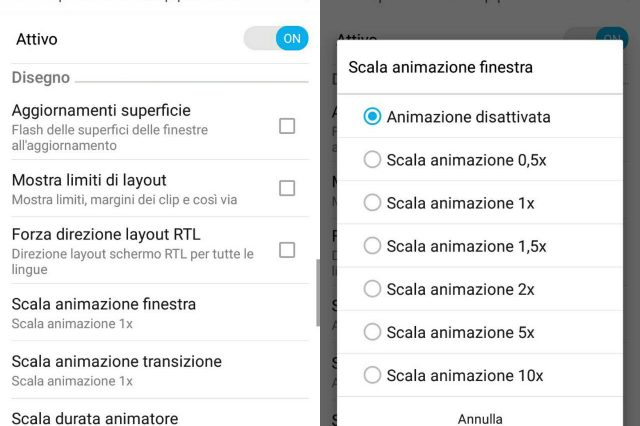This screenshot has height=426, width=640.
Task: Select Scala animazione 0,5x option
Action: [373, 159]
